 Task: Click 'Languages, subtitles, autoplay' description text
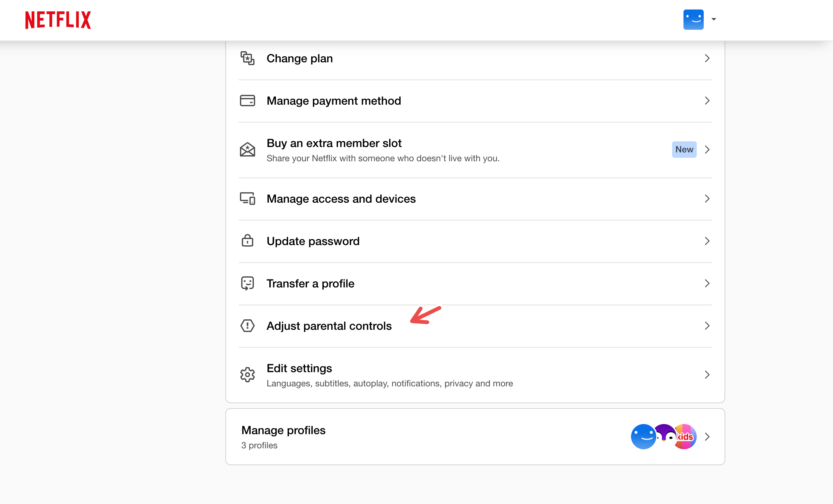click(390, 383)
